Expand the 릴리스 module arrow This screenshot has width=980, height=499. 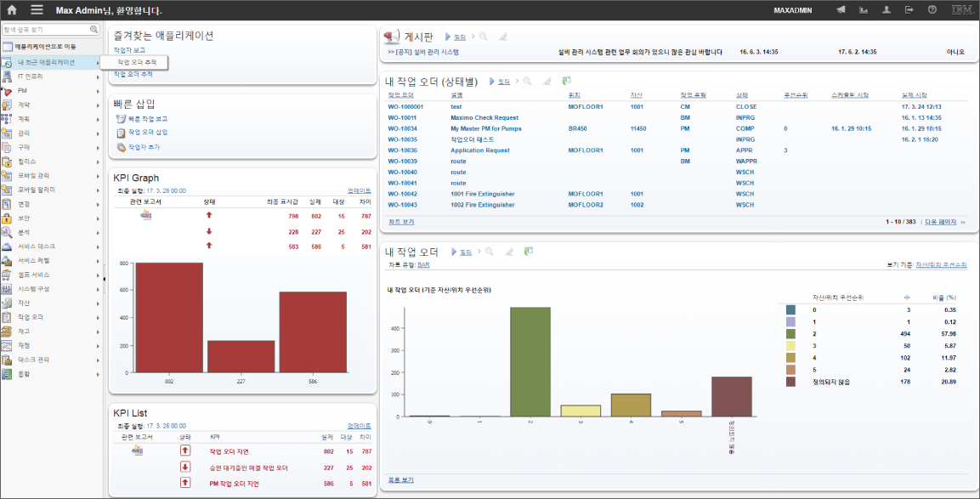tap(98, 162)
